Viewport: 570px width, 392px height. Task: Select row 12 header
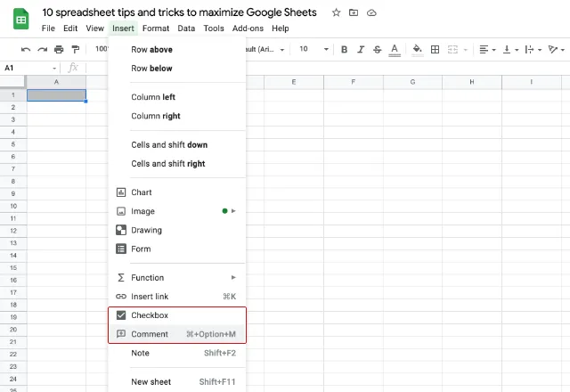(x=13, y=231)
